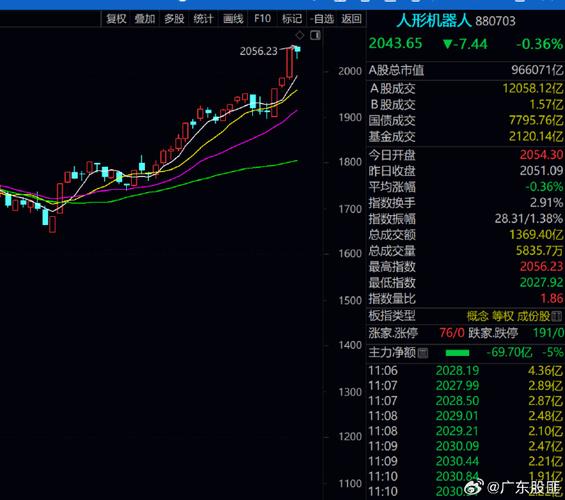Open the 标记 mark menu

[292, 19]
